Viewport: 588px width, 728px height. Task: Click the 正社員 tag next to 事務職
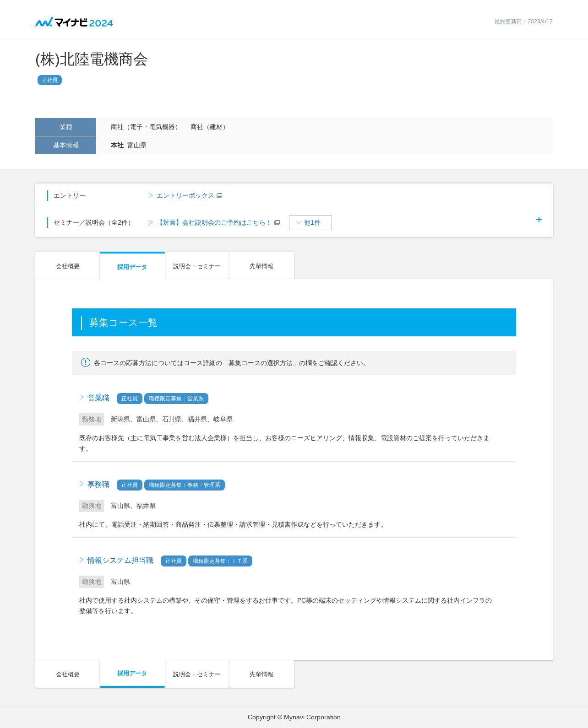[x=130, y=485]
